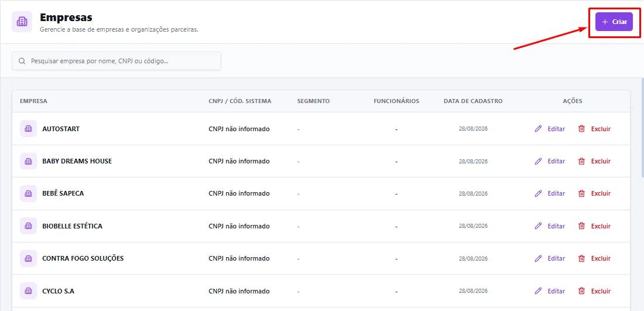644x311 pixels.
Task: Click pencil icon in CONTRA FOGO SOLUÇÕES row
Action: [x=538, y=258]
